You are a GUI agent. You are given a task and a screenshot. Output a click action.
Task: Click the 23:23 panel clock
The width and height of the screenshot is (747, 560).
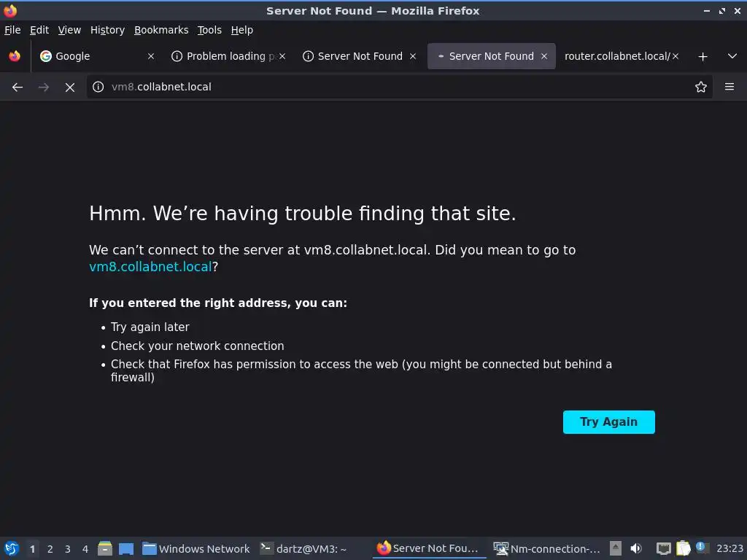(x=729, y=548)
